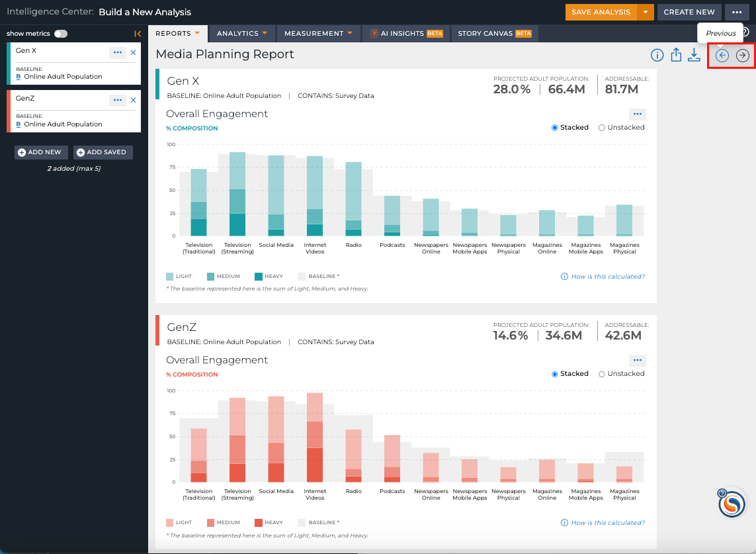Image resolution: width=756 pixels, height=554 pixels.
Task: Open the support chat bubble
Action: (732, 503)
